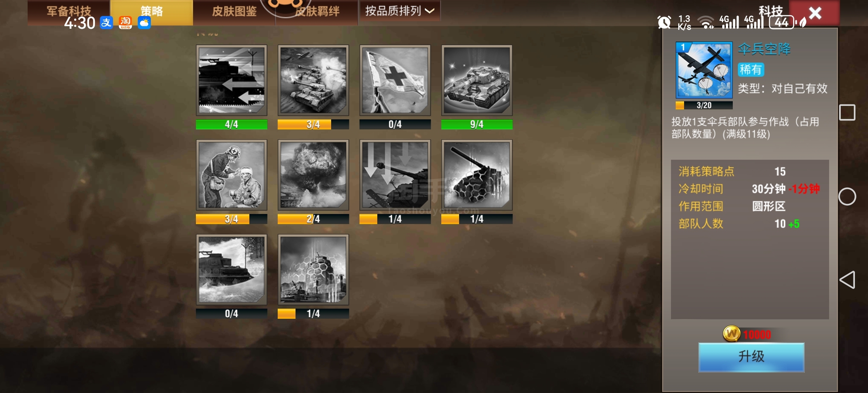Click the 3/20 paratrooper progress bar
The width and height of the screenshot is (868, 393).
click(704, 105)
